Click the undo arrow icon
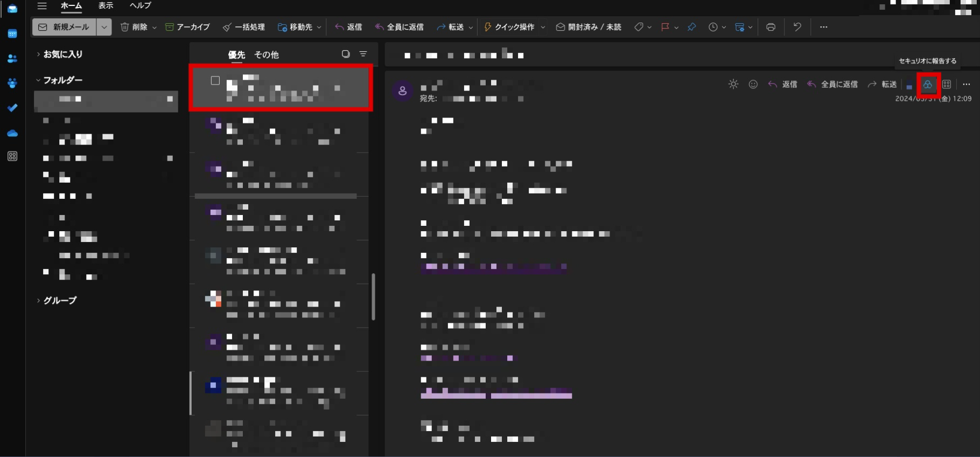Image resolution: width=980 pixels, height=457 pixels. coord(797,27)
